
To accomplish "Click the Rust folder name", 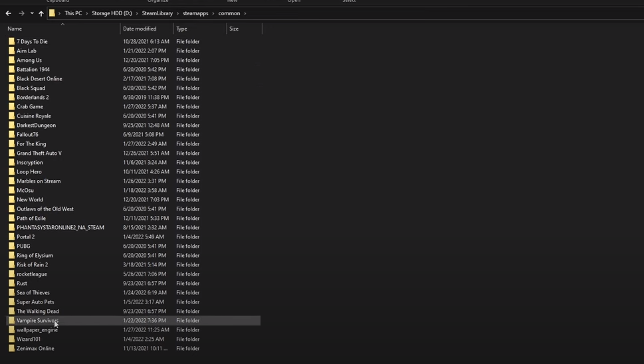I will pos(22,283).
